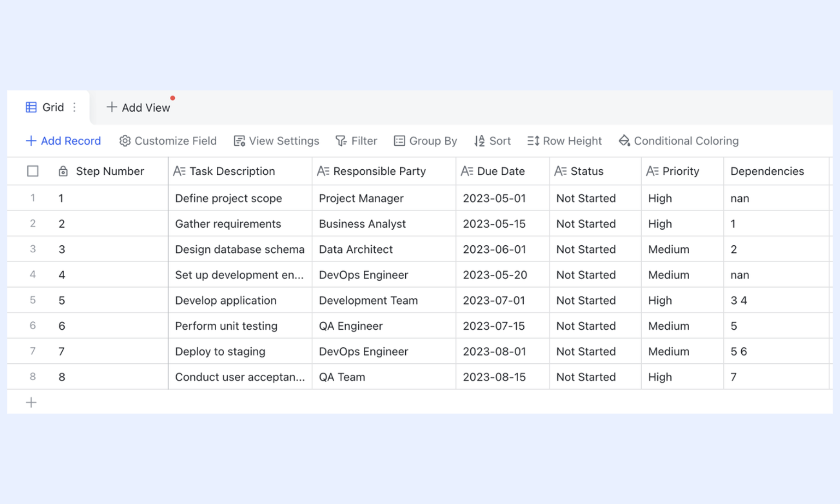This screenshot has height=504, width=840.
Task: Select the 'Gather requirements' cell
Action: [240, 224]
